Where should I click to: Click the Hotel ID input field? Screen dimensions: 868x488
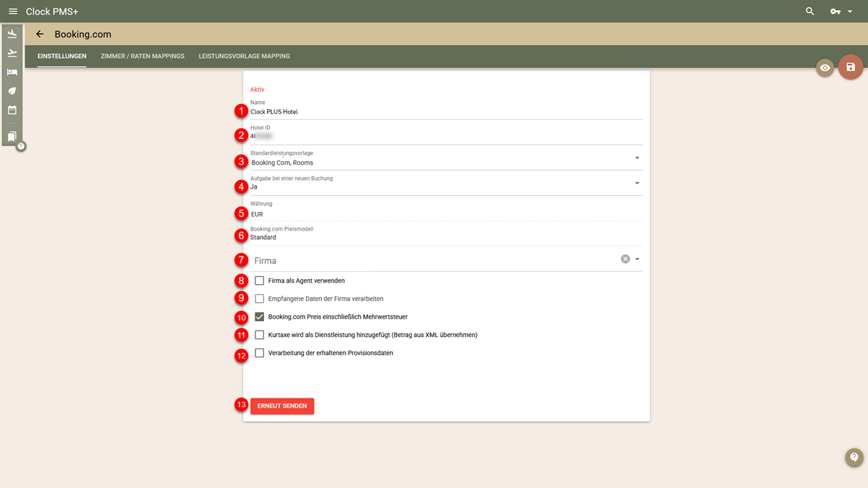tap(446, 135)
